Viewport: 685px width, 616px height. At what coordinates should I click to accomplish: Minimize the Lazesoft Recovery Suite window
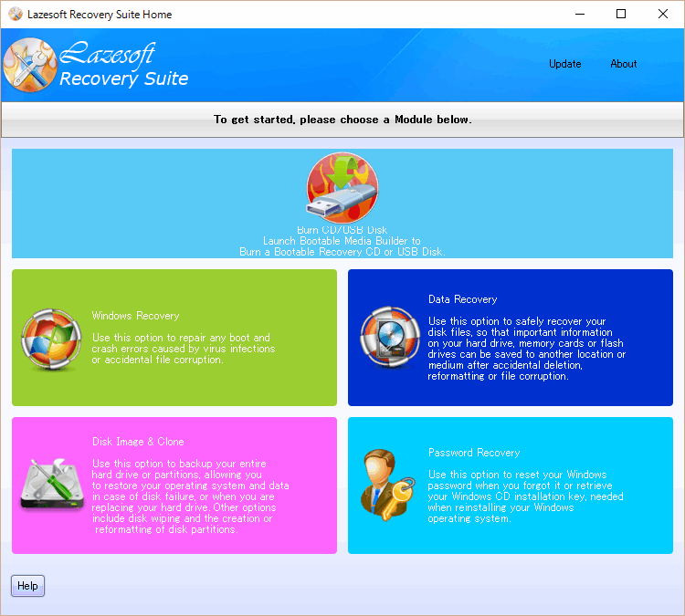click(x=580, y=14)
